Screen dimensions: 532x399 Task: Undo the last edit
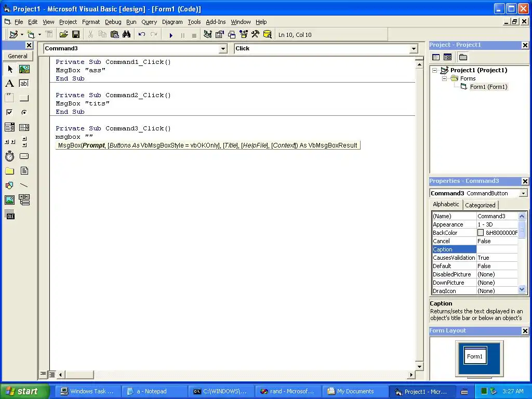(x=142, y=34)
